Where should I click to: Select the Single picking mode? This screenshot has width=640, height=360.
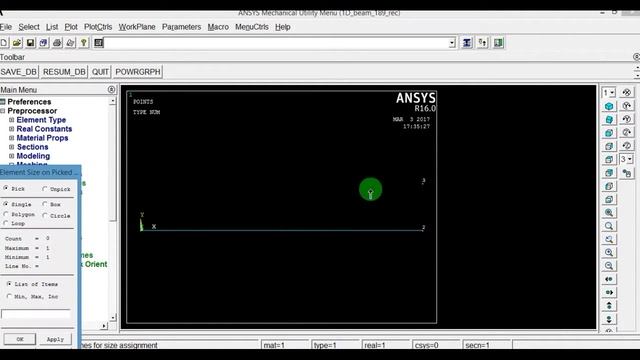point(6,203)
